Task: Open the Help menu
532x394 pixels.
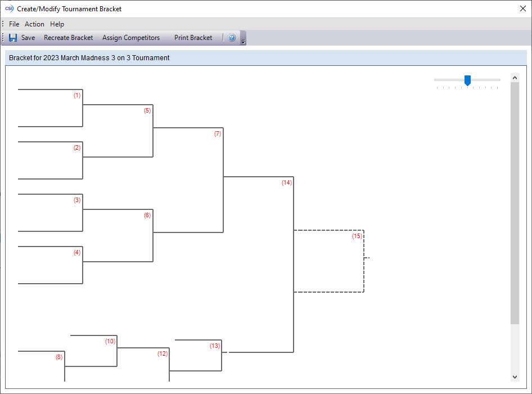Action: click(57, 24)
